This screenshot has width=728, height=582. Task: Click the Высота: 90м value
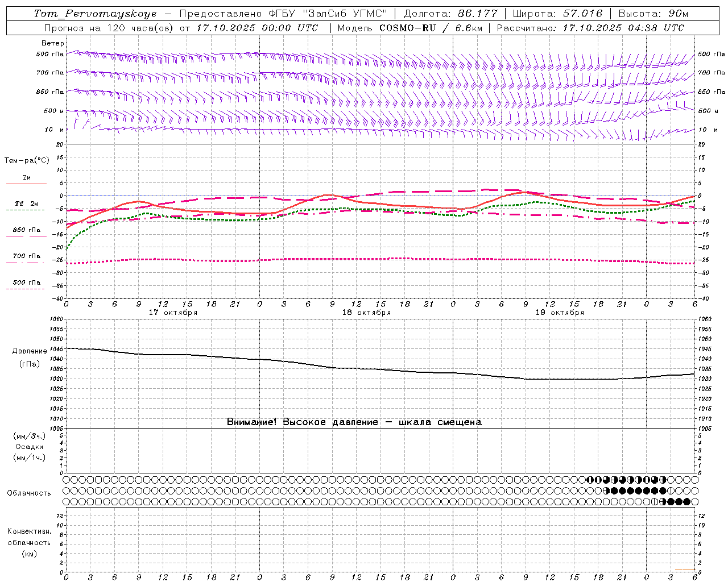click(x=653, y=14)
